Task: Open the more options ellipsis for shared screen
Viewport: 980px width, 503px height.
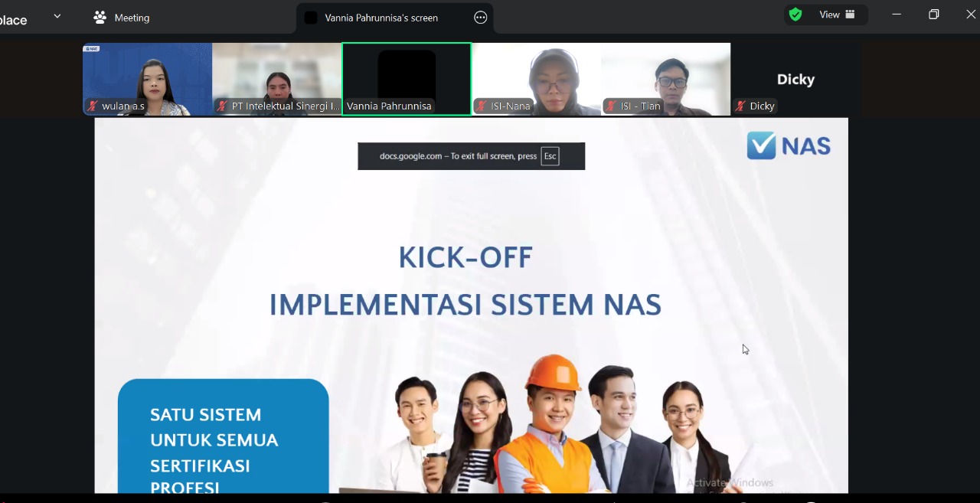Action: coord(481,18)
